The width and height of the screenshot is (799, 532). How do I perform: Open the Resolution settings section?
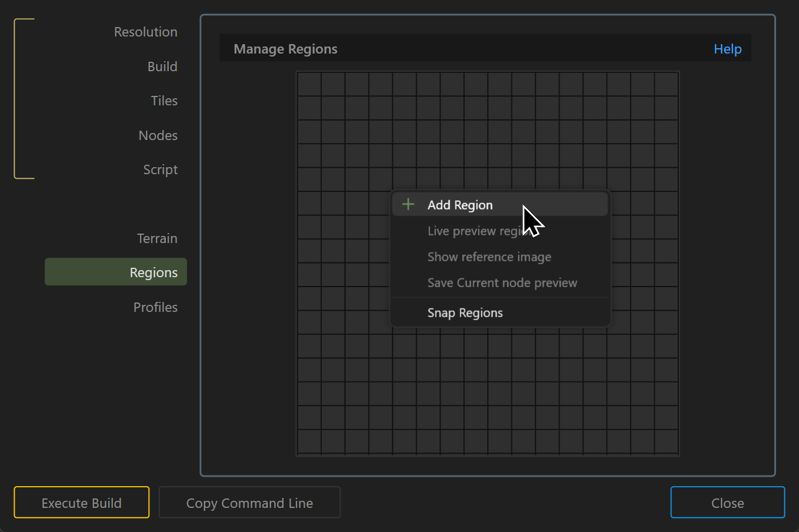click(x=145, y=32)
